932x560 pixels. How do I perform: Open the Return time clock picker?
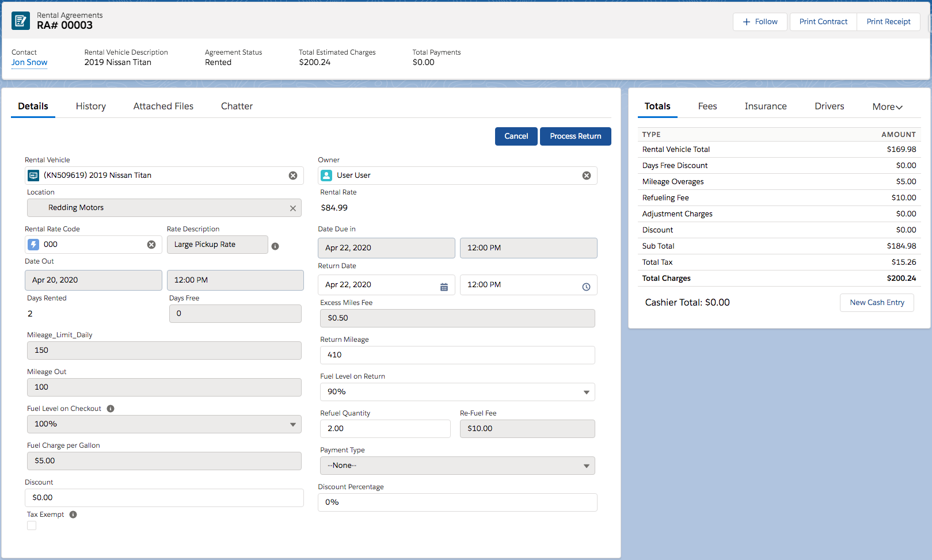(x=586, y=287)
